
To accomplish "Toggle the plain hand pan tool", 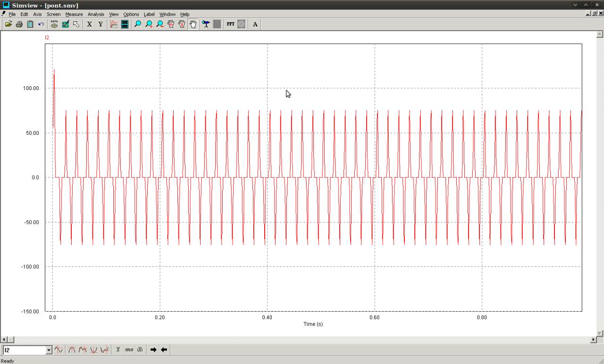I will click(193, 24).
